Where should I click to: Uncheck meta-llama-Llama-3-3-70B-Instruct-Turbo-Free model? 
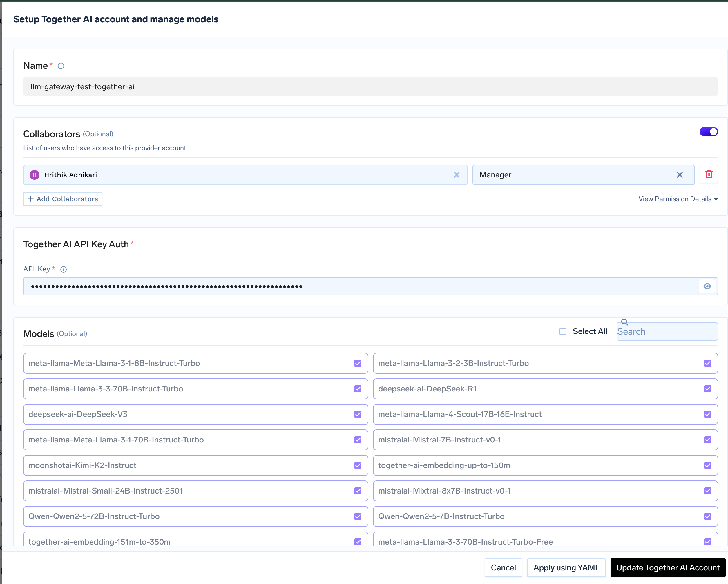(708, 542)
